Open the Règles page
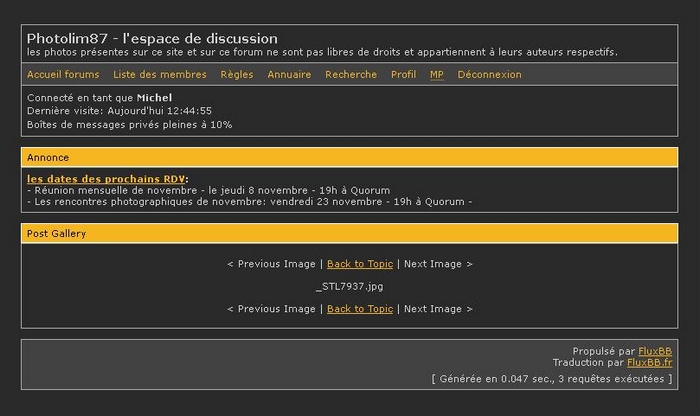 [x=237, y=75]
